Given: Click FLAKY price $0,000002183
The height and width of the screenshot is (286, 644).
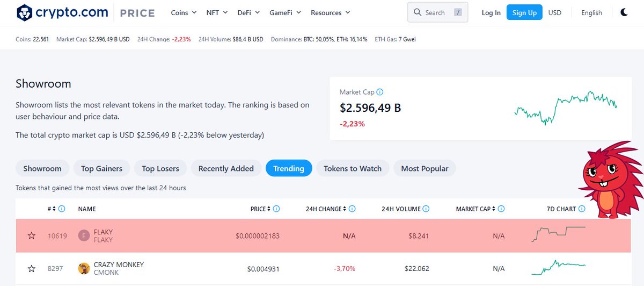Looking at the screenshot, I should tap(257, 235).
